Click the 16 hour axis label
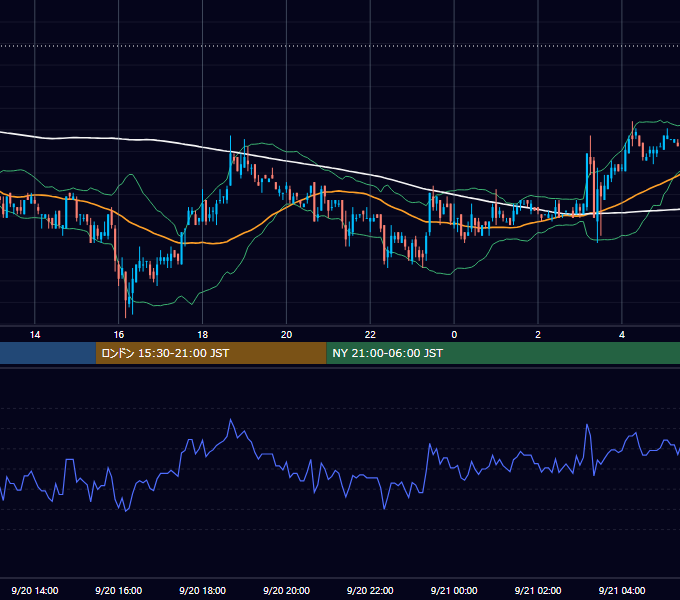Viewport: 680px width, 600px height. 118,335
